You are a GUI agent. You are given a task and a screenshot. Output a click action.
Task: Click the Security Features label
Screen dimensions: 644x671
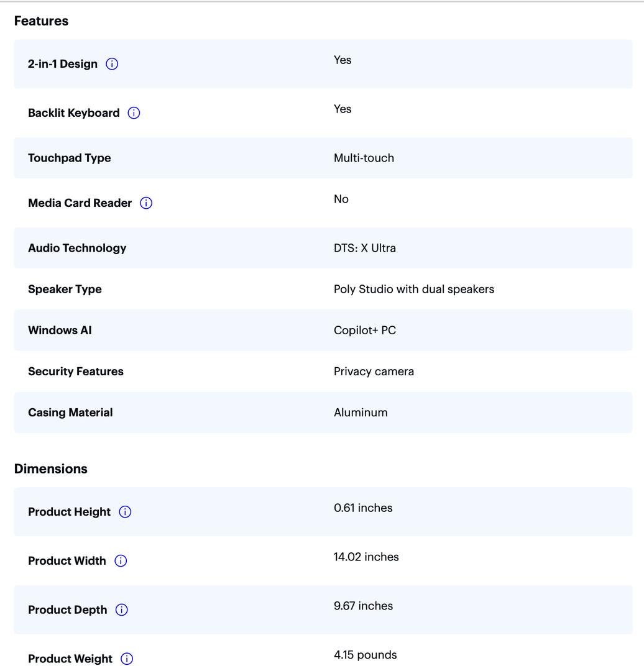tap(76, 372)
